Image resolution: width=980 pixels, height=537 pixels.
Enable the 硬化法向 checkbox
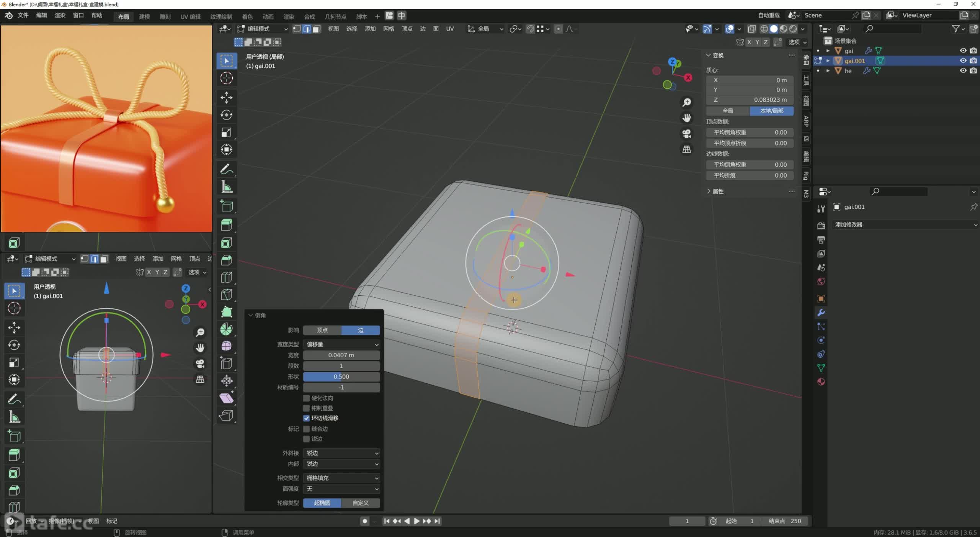pyautogui.click(x=306, y=398)
